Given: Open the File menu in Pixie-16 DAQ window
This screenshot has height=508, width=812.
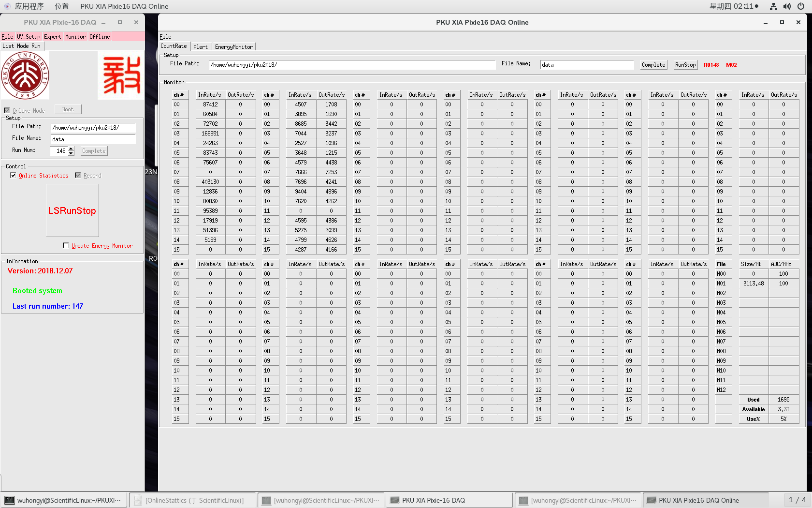Looking at the screenshot, I should tap(7, 37).
